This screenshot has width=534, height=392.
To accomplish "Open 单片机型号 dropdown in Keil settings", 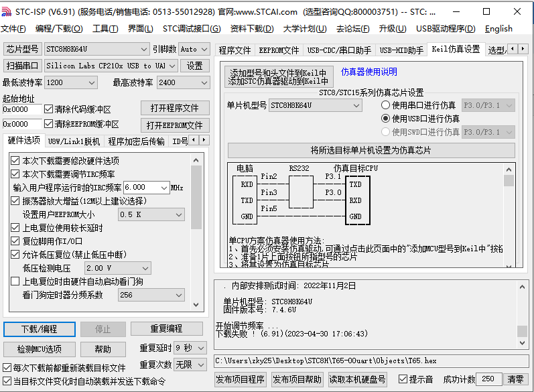I will point(316,105).
